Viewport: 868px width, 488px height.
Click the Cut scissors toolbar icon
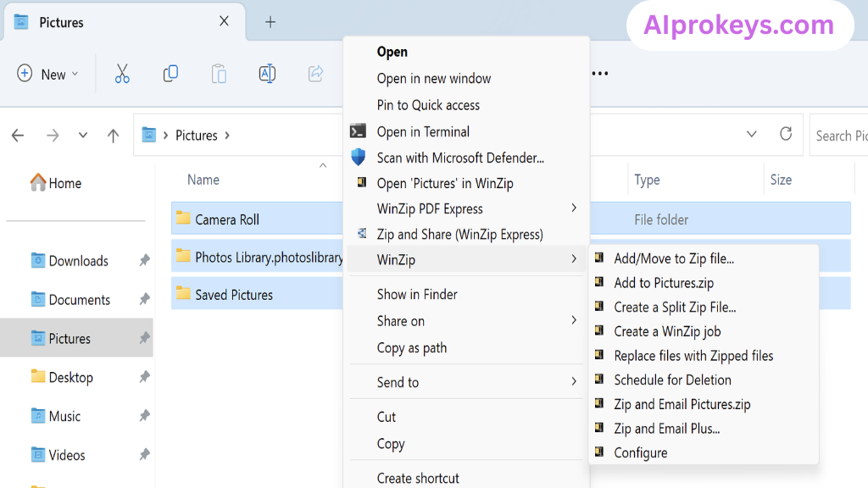click(x=122, y=74)
